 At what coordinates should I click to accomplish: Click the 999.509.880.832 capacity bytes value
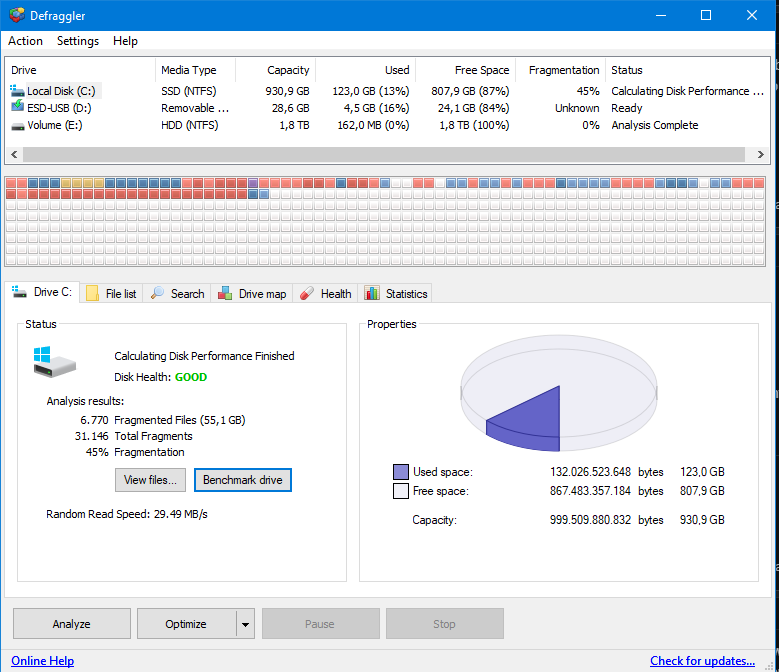(x=590, y=520)
